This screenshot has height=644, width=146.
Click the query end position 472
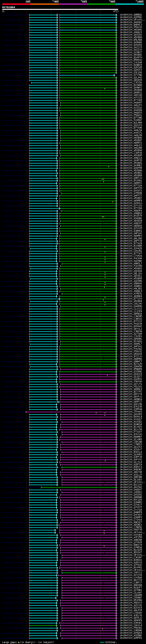click(115, 11)
